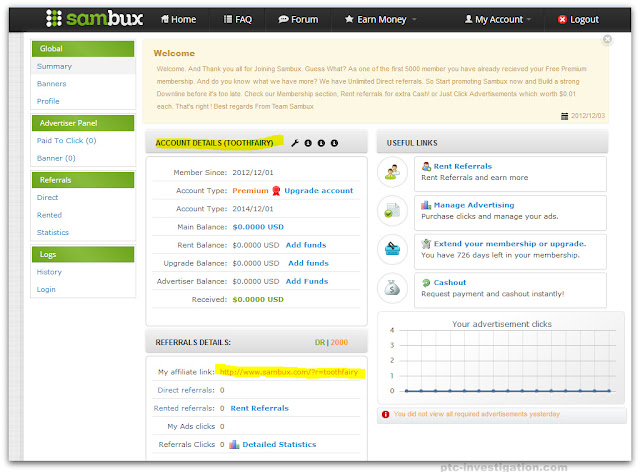Click the small user icon beside Rent Referrals

tap(426, 166)
